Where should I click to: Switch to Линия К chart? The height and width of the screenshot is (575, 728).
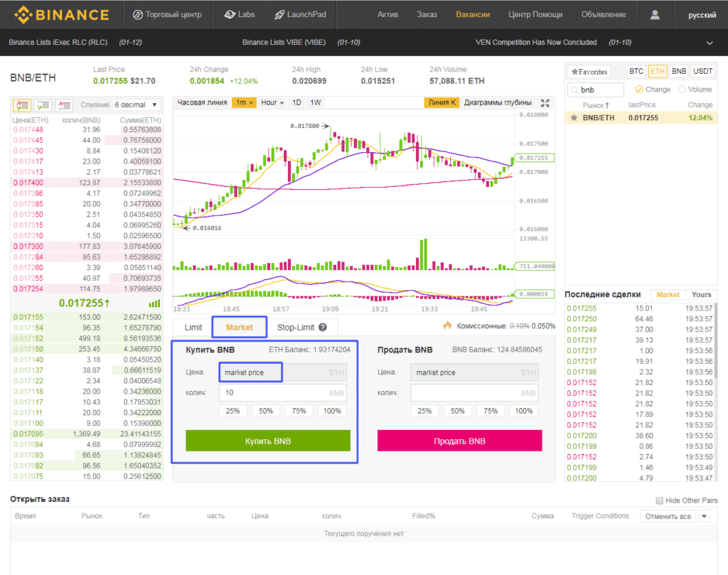click(x=442, y=102)
